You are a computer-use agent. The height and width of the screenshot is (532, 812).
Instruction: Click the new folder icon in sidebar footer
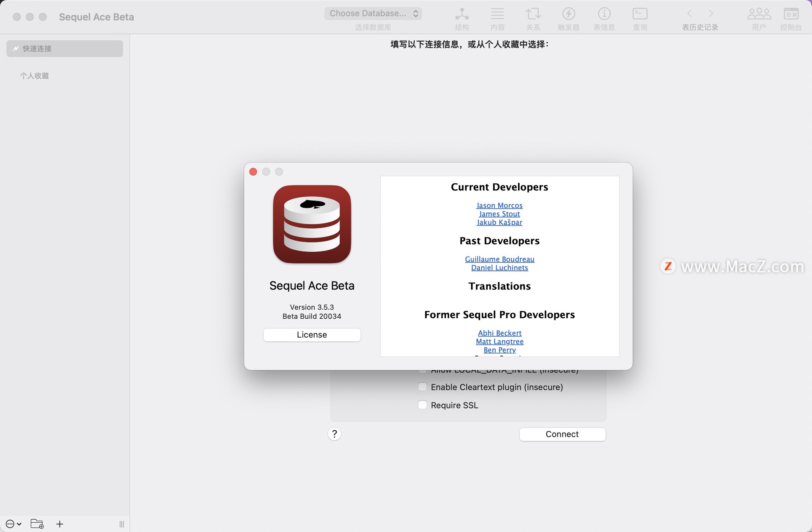(x=37, y=524)
